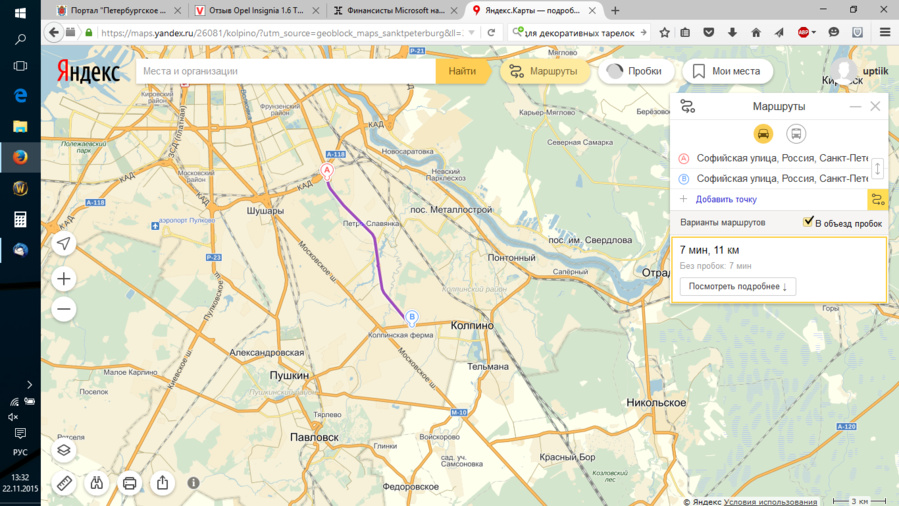899x506 pixels.
Task: Click the Найти search button
Action: tap(462, 71)
